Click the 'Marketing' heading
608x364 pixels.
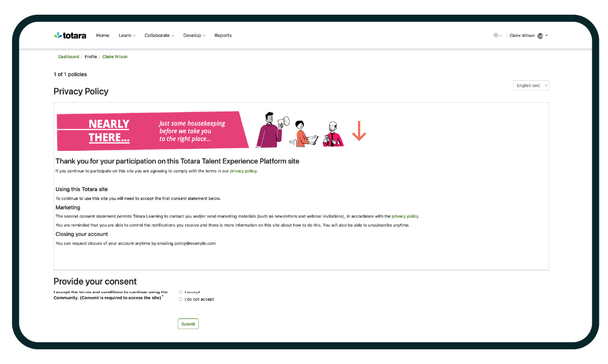tap(68, 208)
